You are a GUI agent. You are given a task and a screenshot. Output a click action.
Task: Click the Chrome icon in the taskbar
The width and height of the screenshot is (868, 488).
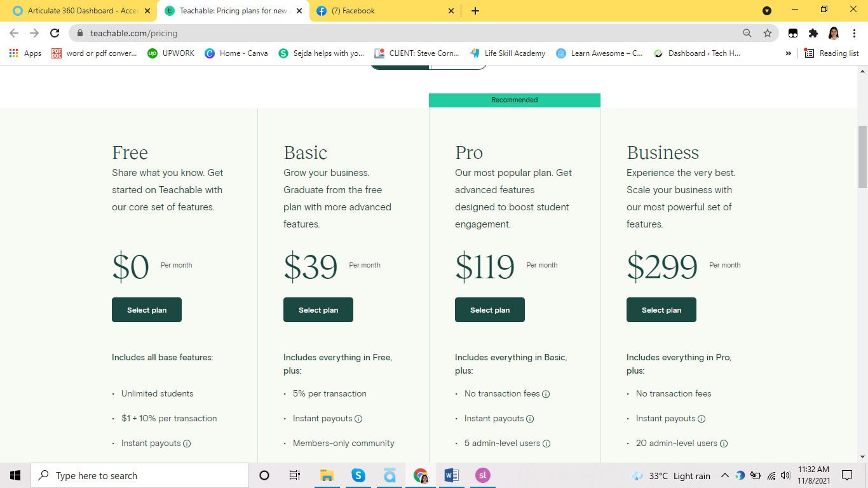(421, 475)
